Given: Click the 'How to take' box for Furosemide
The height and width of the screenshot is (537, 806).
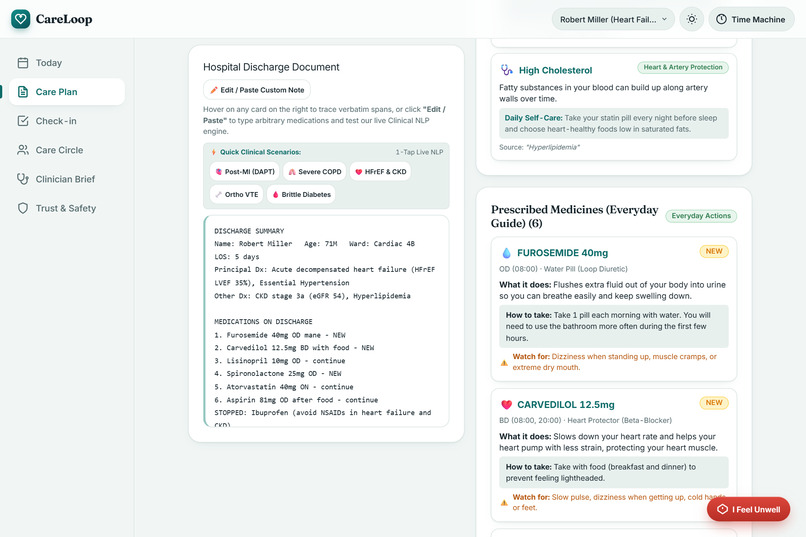Looking at the screenshot, I should point(614,326).
